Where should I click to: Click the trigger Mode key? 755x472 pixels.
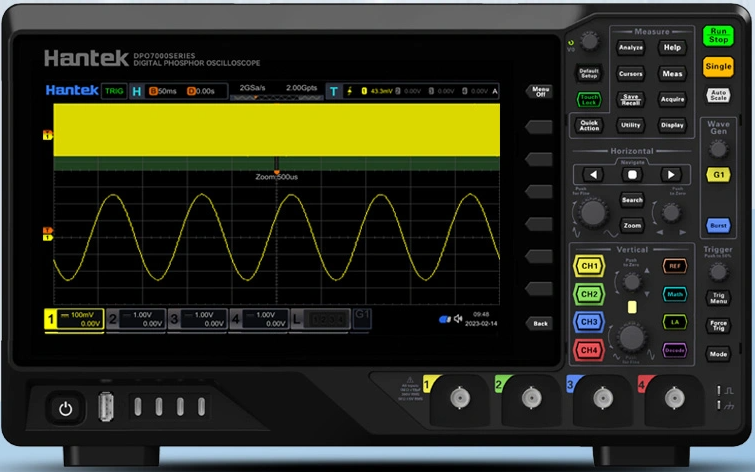tap(718, 354)
